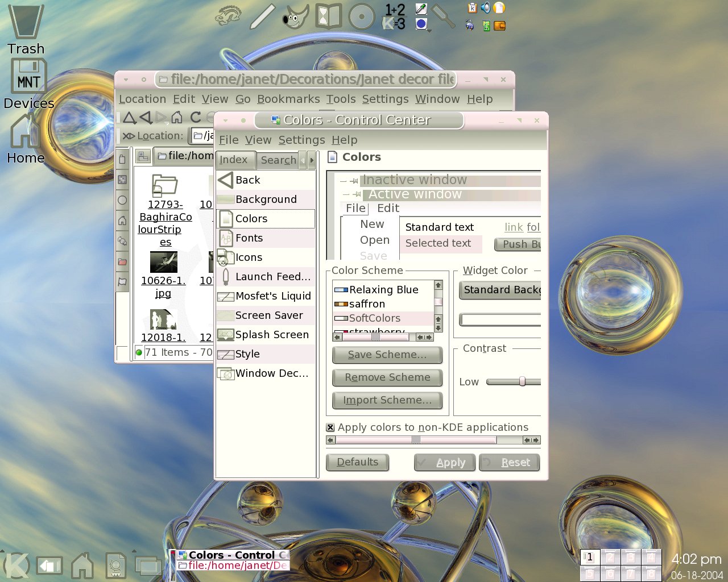Select SoftColors color scheme
Screen dimensions: 728x582
pyautogui.click(x=382, y=318)
